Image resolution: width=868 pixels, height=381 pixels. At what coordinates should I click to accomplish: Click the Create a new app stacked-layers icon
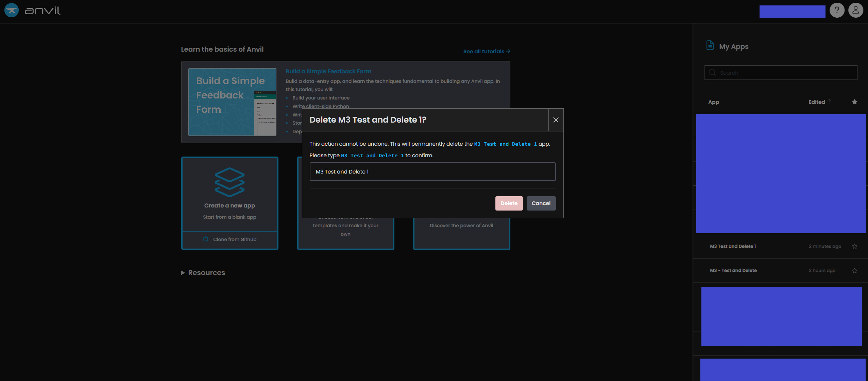[x=229, y=182]
